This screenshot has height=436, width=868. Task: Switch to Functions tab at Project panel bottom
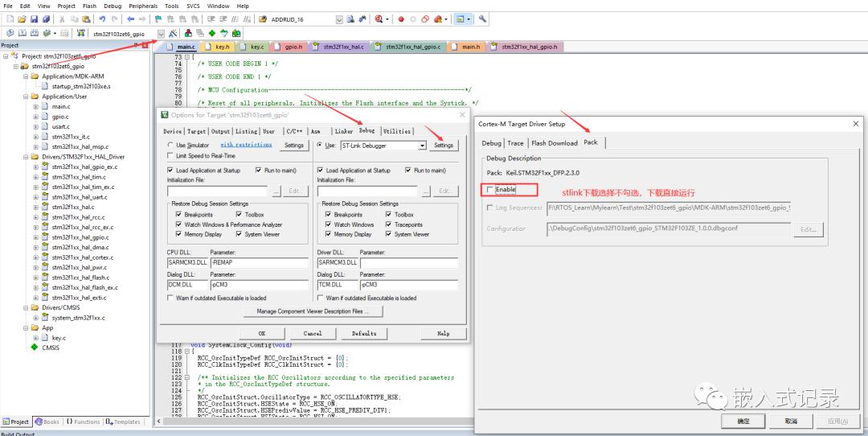click(x=83, y=422)
